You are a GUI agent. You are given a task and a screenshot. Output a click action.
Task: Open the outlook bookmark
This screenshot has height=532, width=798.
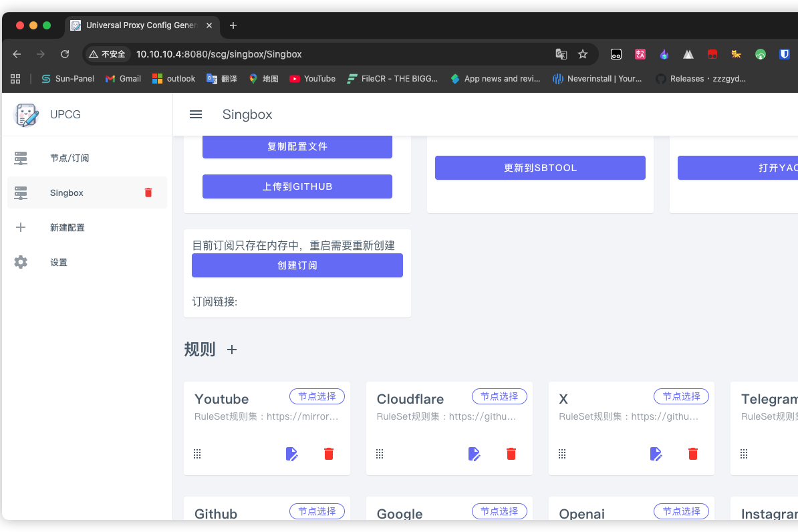174,79
